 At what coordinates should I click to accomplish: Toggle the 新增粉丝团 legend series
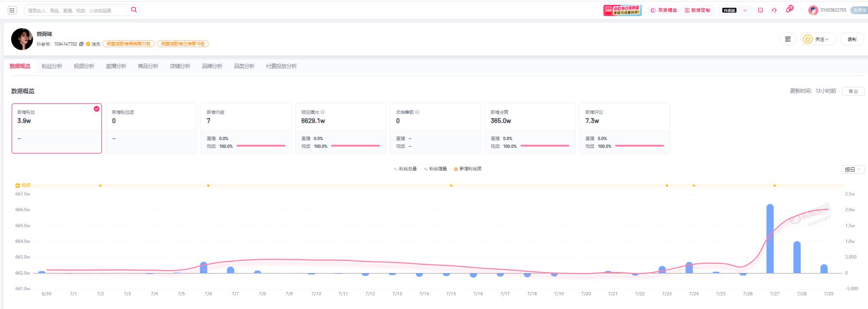tap(467, 169)
